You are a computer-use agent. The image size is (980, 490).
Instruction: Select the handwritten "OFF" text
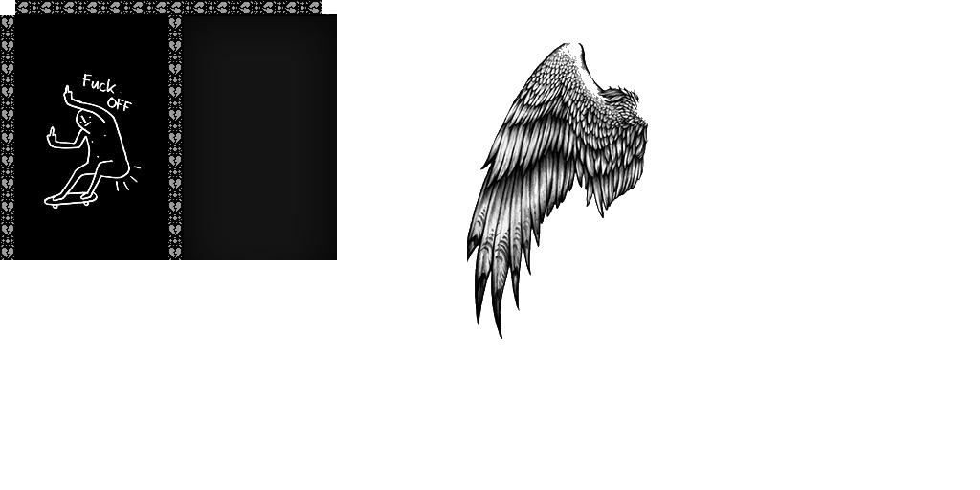click(120, 102)
